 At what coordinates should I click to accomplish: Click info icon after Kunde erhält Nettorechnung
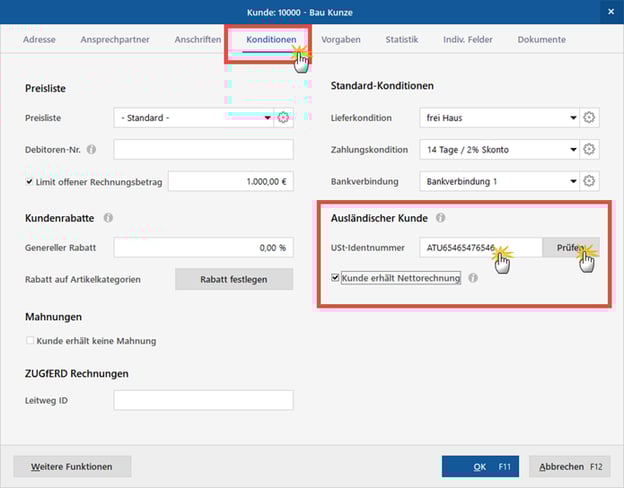(x=473, y=278)
